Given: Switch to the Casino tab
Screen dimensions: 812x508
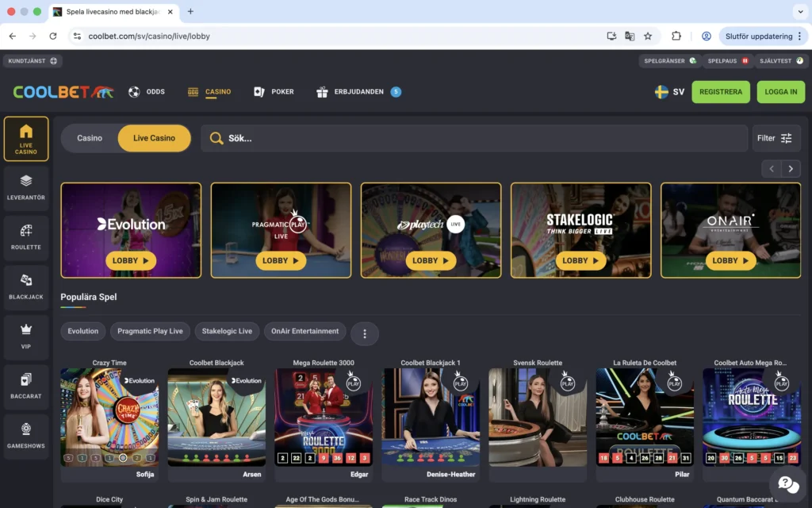Looking at the screenshot, I should (x=89, y=138).
